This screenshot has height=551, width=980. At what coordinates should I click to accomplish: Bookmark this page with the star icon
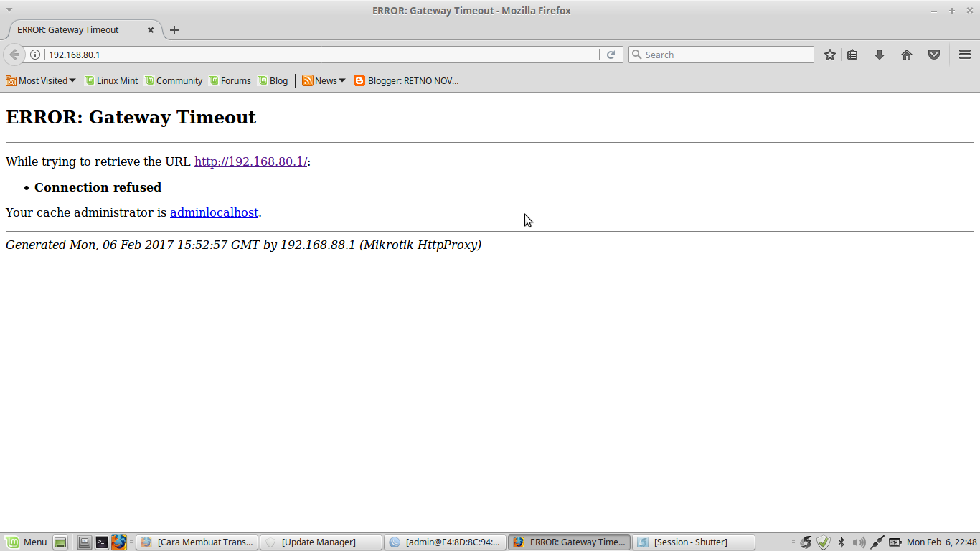point(830,55)
